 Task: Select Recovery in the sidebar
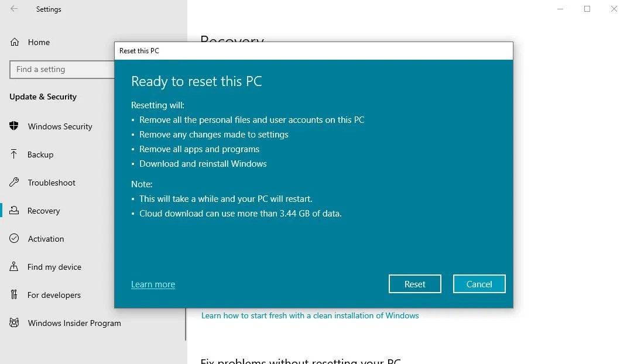tap(43, 211)
